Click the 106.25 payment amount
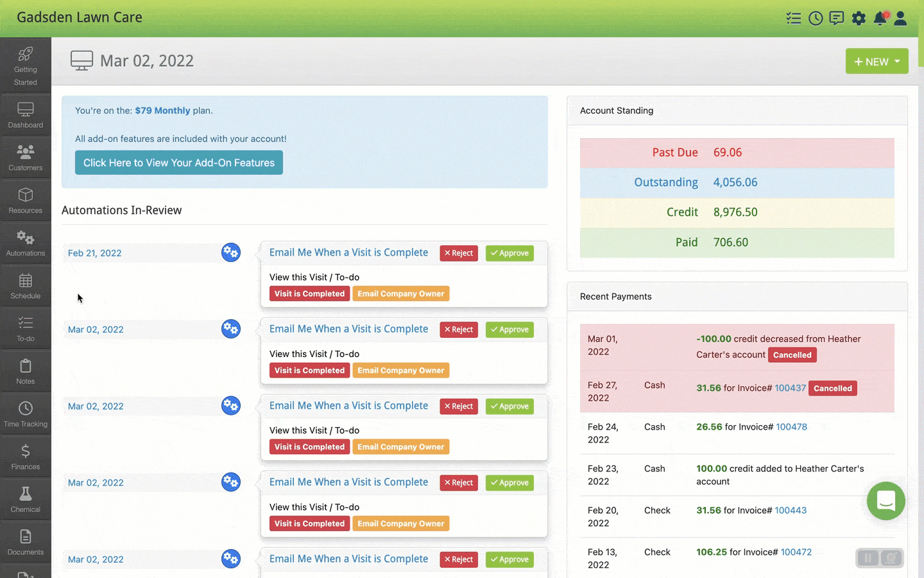The width and height of the screenshot is (924, 578). [712, 552]
